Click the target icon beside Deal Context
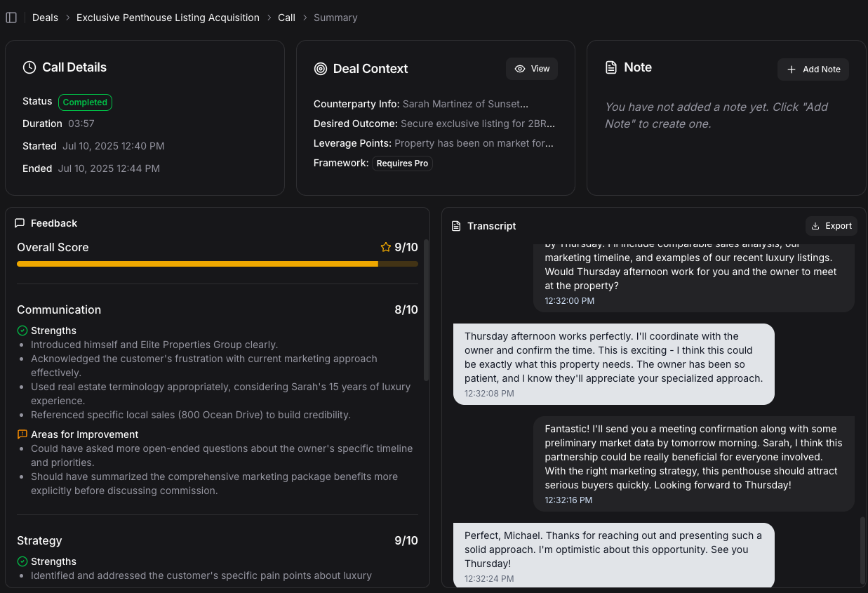Viewport: 868px width, 593px height. (321, 69)
